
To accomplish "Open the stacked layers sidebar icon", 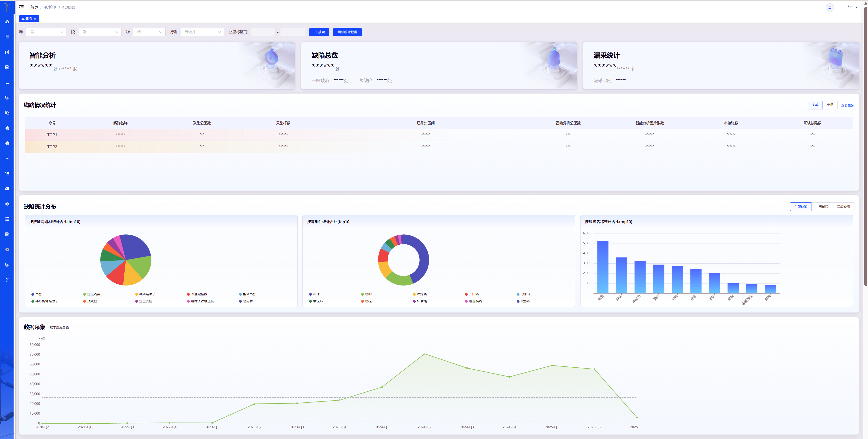I will [7, 204].
